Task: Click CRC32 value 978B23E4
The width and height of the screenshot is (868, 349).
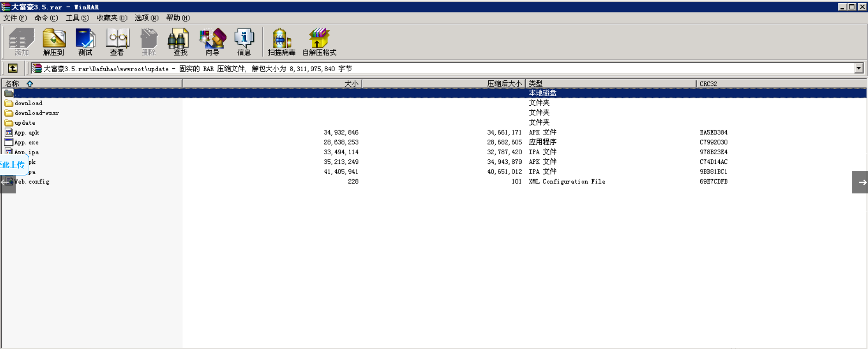Action: (713, 152)
